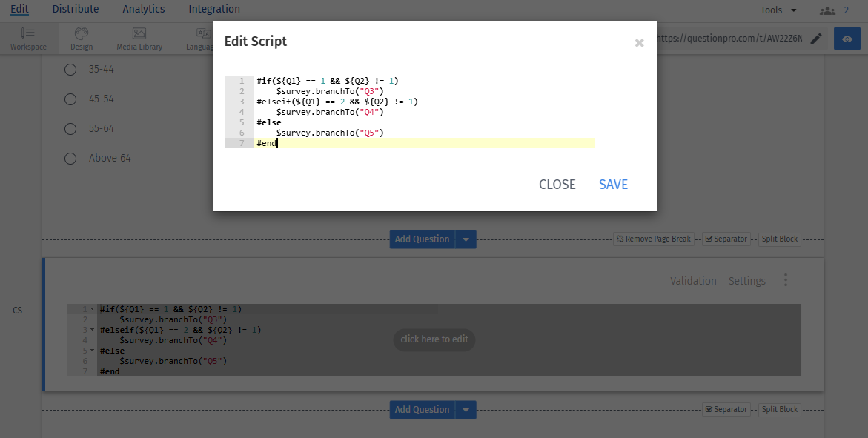Click the CLOSE button in Edit Script

point(557,185)
